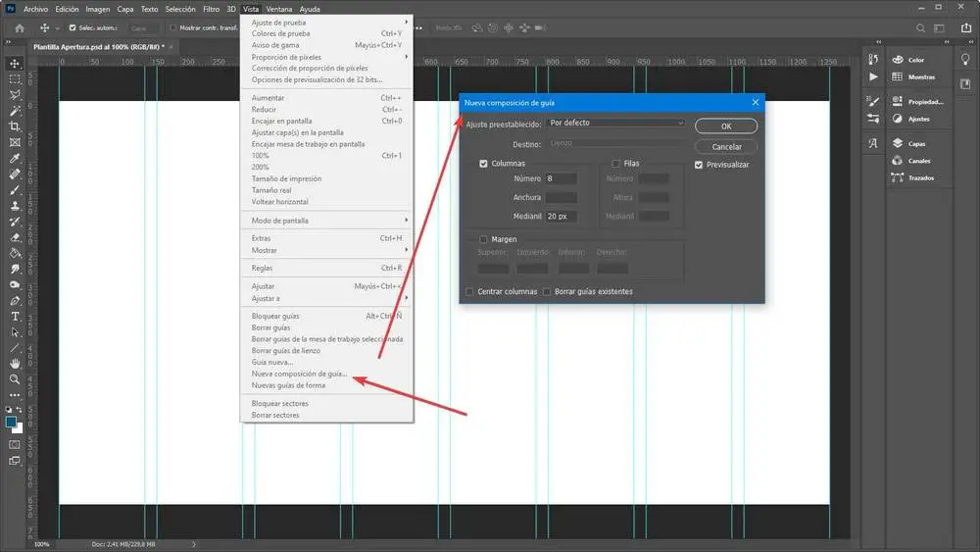This screenshot has width=980, height=552.
Task: Select the Line tool
Action: tap(15, 348)
